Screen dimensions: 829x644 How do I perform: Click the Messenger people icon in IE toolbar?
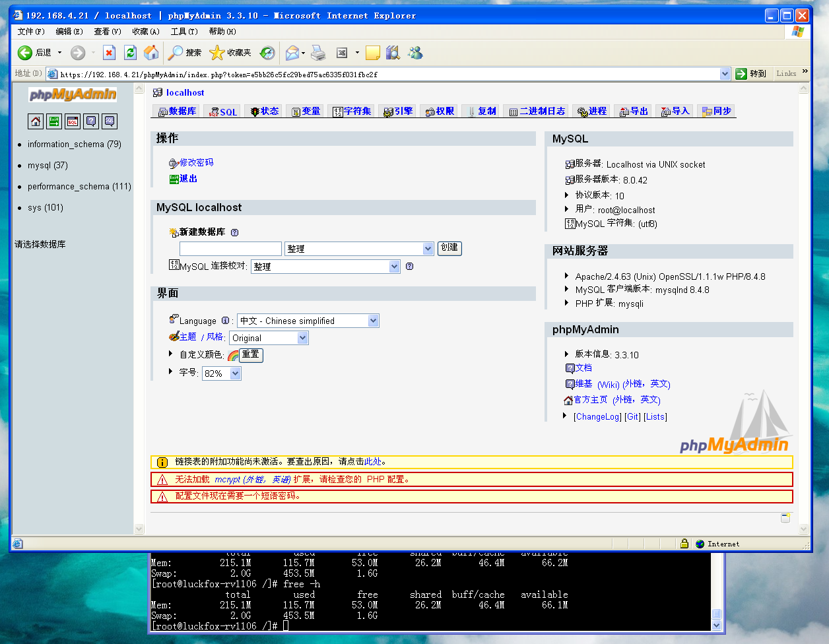[x=415, y=53]
